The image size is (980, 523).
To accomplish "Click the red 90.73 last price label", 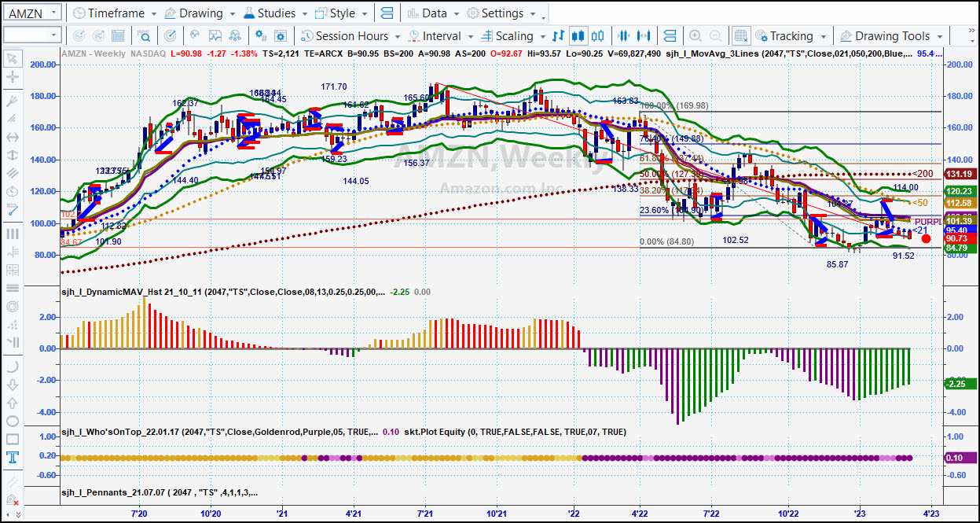I will pos(960,238).
